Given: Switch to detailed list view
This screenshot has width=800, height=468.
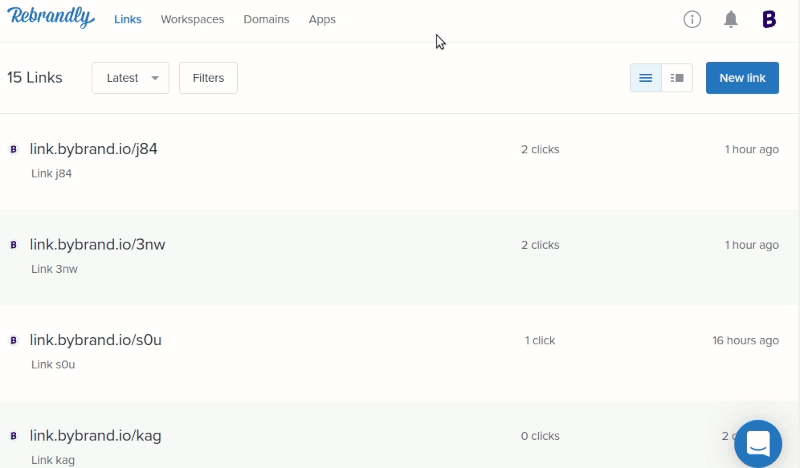Looking at the screenshot, I should click(x=677, y=78).
